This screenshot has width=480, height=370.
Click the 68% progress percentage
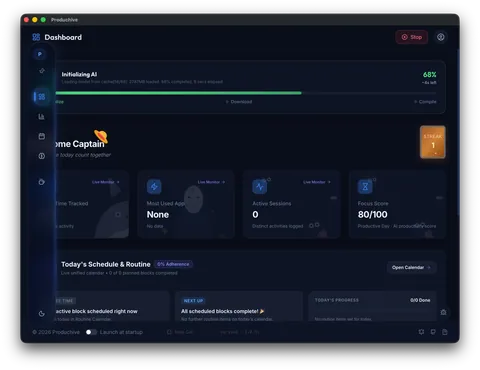(x=430, y=75)
